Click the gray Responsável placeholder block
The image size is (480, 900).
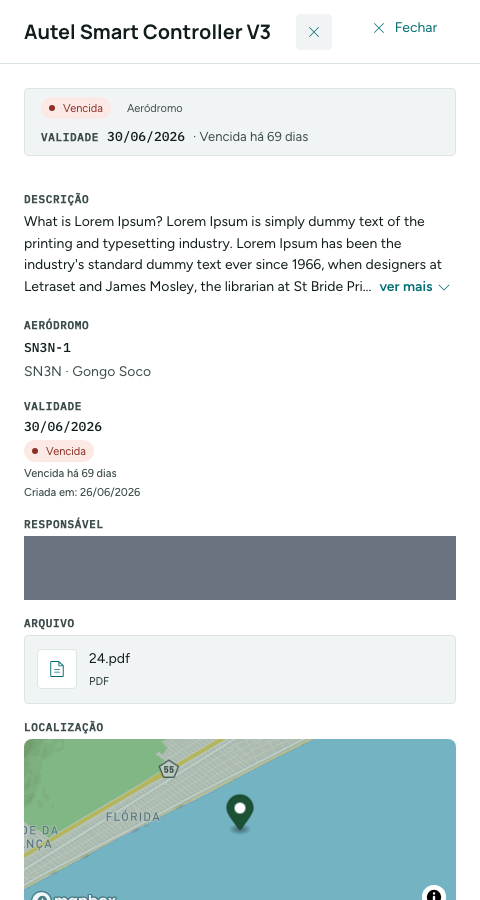tap(240, 568)
